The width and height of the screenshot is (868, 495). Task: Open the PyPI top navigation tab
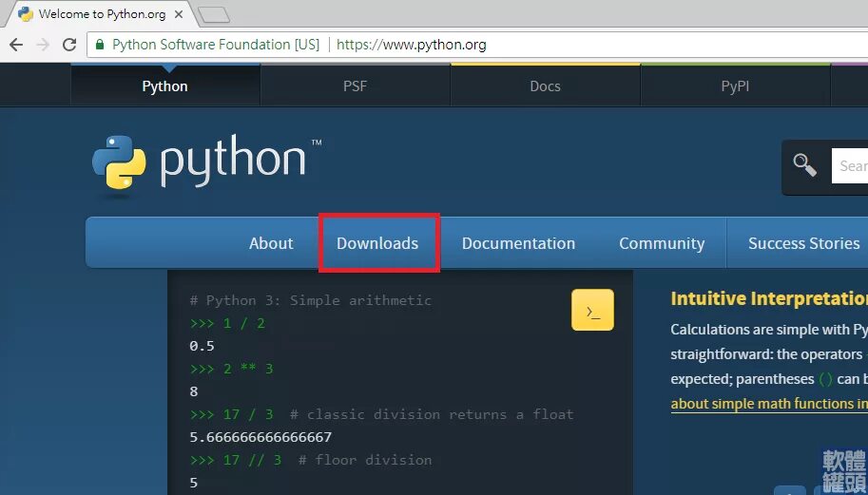[x=735, y=86]
